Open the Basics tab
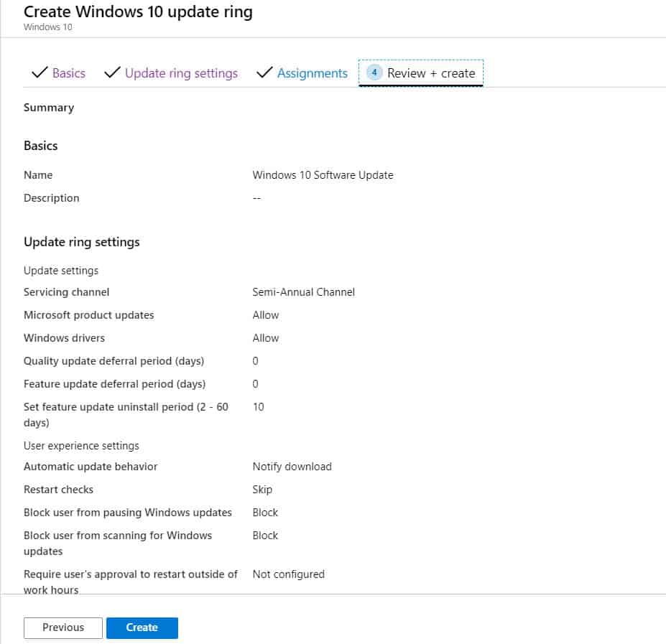The width and height of the screenshot is (666, 644). coord(69,73)
